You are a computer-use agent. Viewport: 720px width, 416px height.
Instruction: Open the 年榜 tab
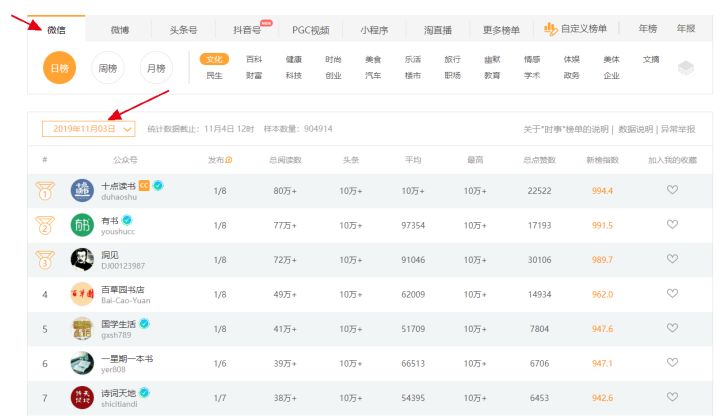point(648,28)
